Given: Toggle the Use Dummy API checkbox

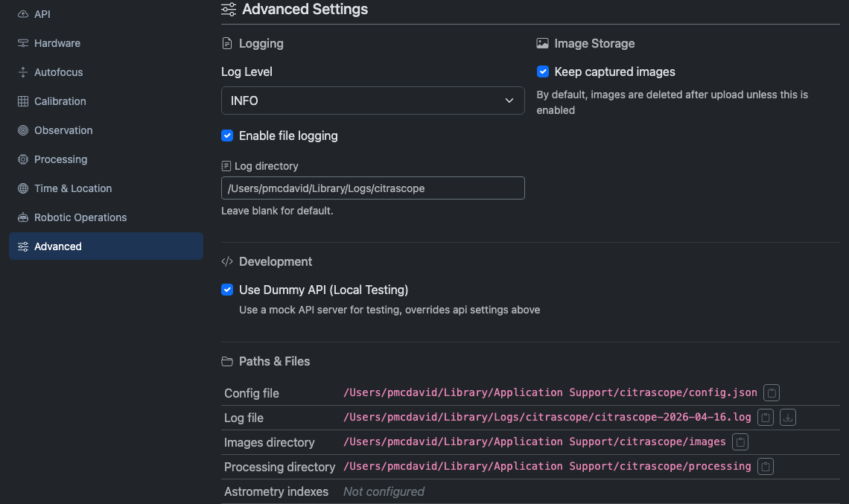Looking at the screenshot, I should [x=227, y=290].
